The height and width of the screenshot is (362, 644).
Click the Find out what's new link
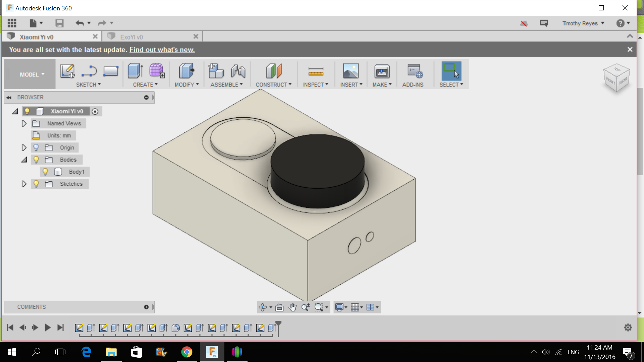(162, 50)
